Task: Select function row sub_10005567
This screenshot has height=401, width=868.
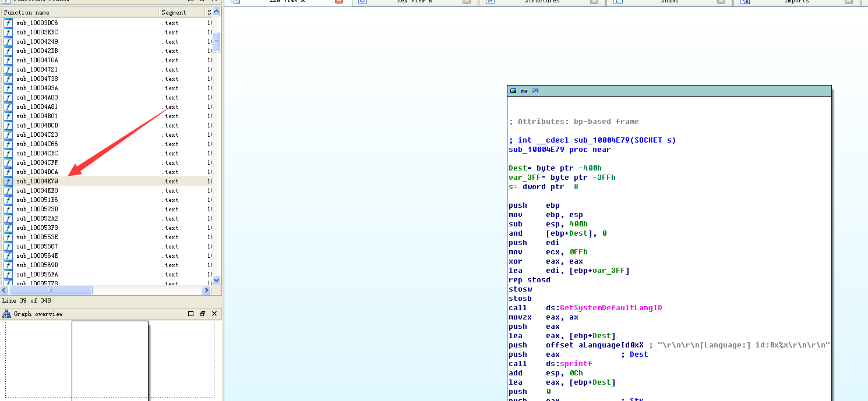Action: pyautogui.click(x=107, y=246)
